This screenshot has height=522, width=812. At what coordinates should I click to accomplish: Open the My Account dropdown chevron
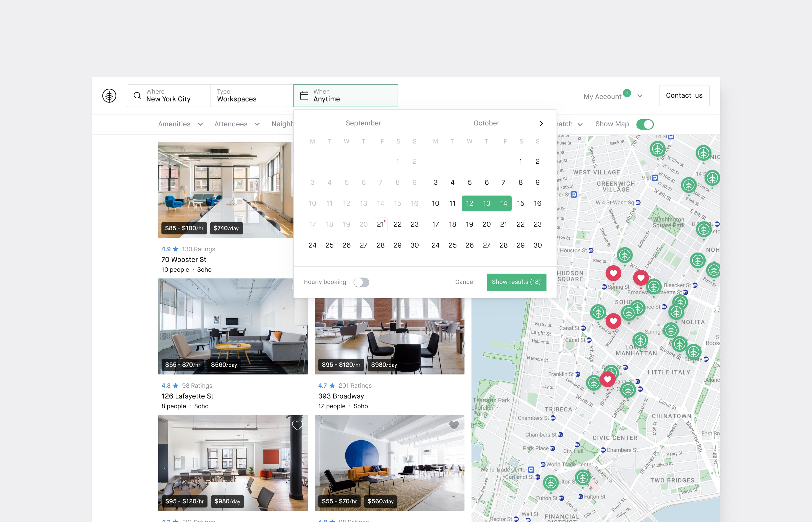[639, 96]
